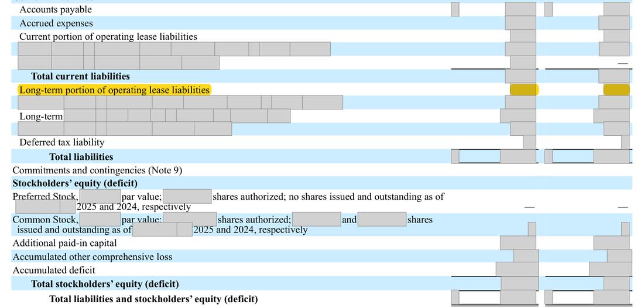Click the 'Preferred Stock,' text
Image resolution: width=644 pixels, height=308 pixels.
45,196
